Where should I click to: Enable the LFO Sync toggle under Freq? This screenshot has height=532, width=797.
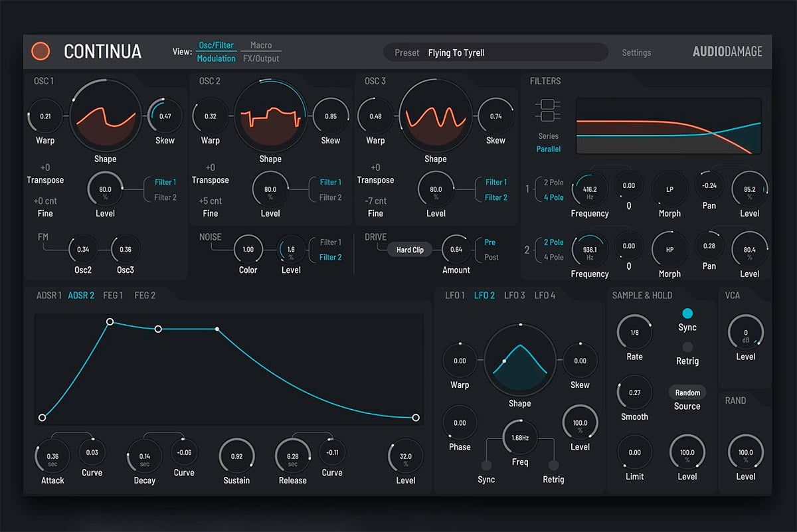pyautogui.click(x=486, y=466)
